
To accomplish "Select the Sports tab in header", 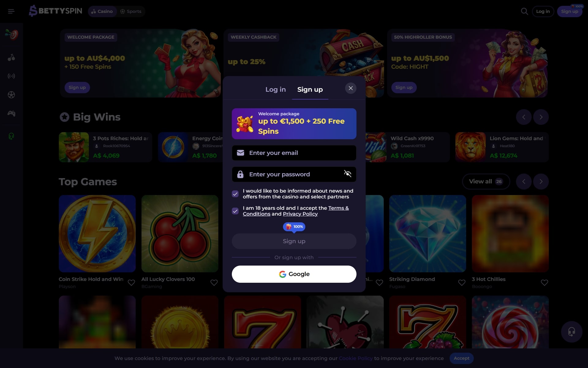I will click(131, 11).
